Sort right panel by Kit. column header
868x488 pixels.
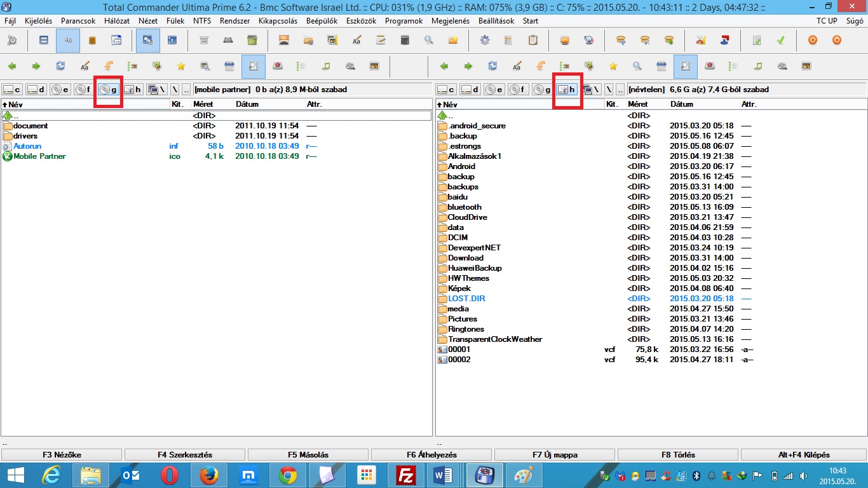[x=615, y=104]
